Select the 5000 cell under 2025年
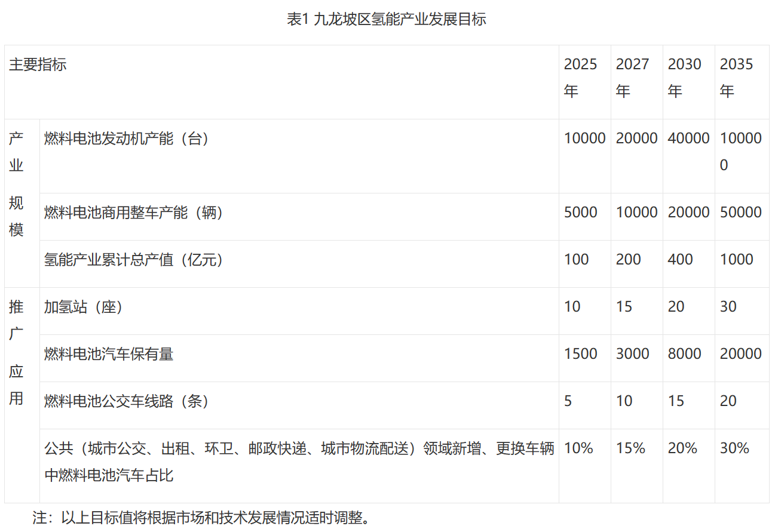775x532 pixels. pyautogui.click(x=584, y=217)
